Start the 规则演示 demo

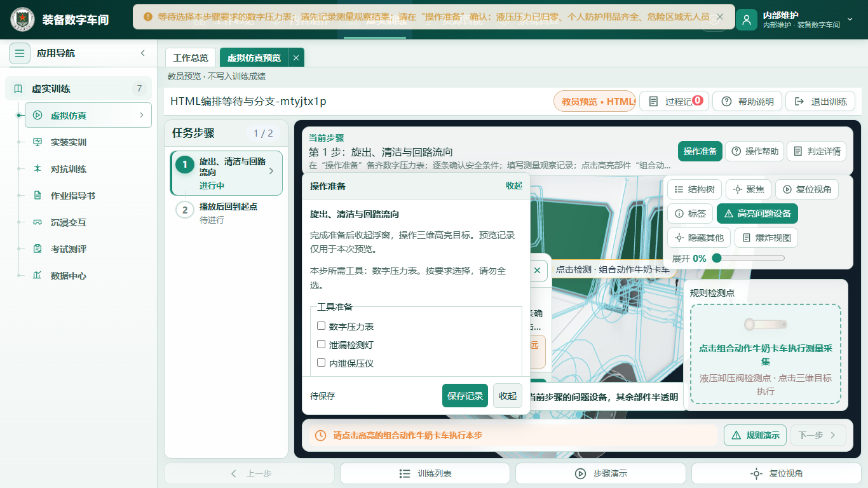click(755, 435)
